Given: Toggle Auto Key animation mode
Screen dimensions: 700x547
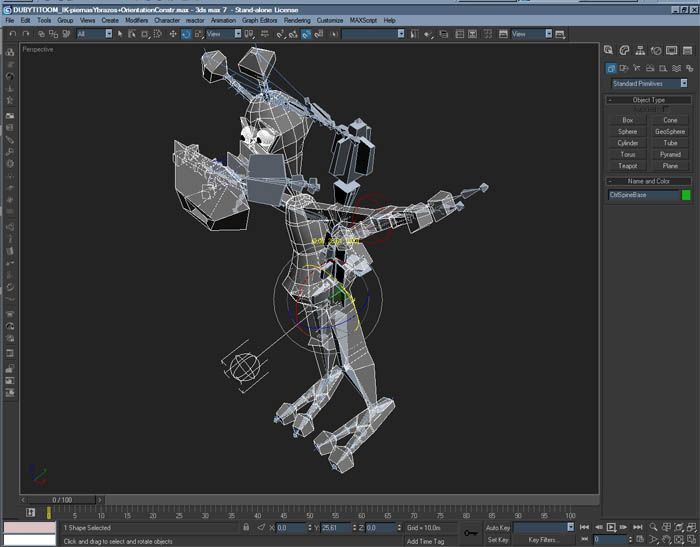Looking at the screenshot, I should point(498,527).
